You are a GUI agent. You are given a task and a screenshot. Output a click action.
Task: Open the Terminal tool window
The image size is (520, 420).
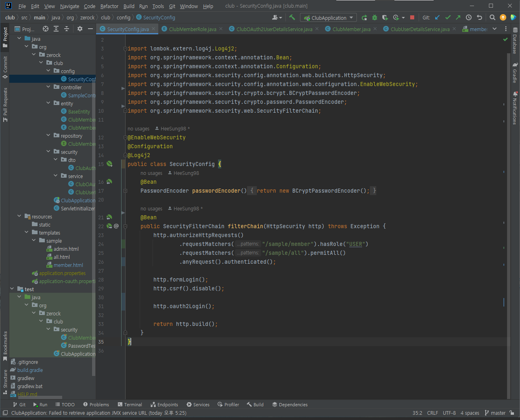point(130,404)
